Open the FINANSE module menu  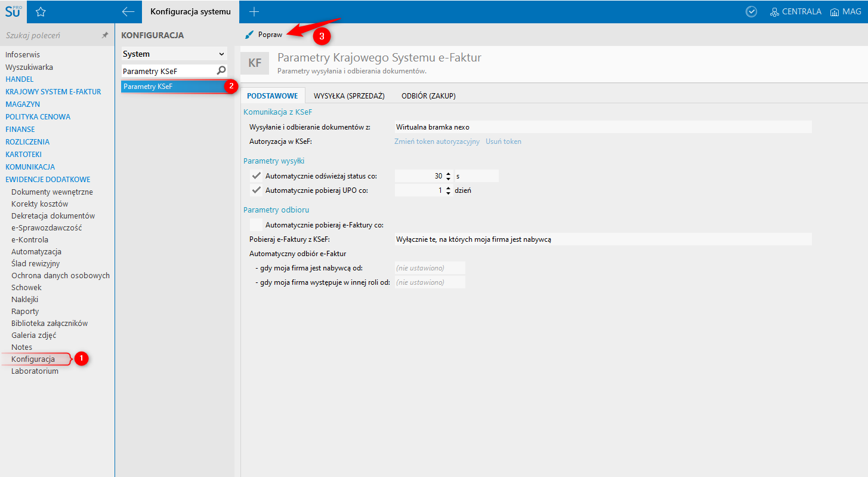[20, 129]
